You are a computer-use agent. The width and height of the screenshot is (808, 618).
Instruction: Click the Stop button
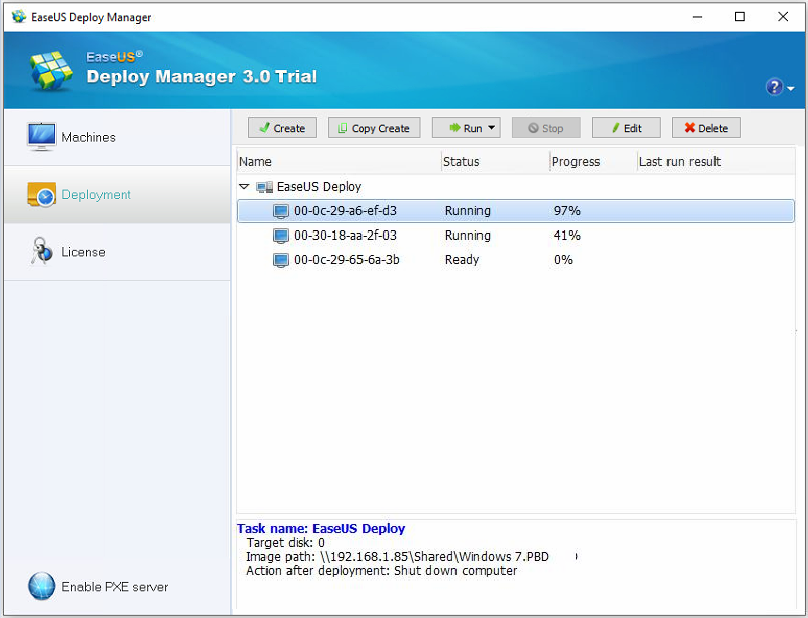point(546,128)
